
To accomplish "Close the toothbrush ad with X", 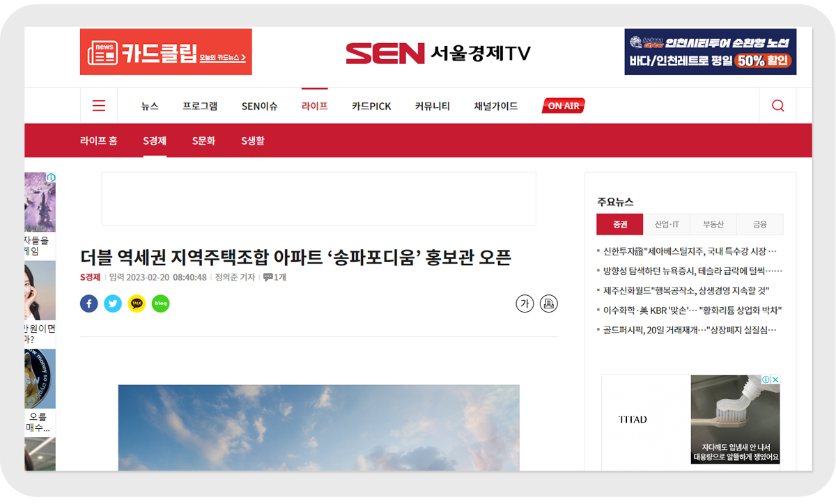I will (775, 380).
